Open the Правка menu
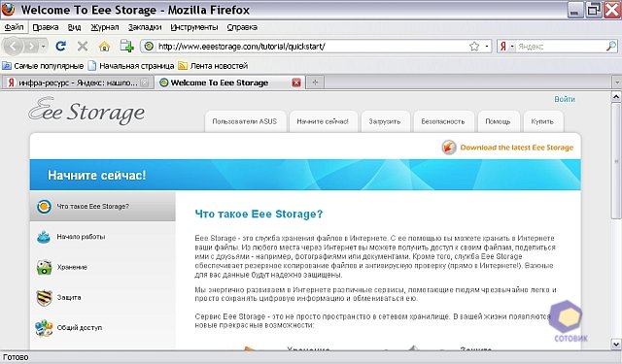Screen dimensions: 622x364 pyautogui.click(x=46, y=27)
